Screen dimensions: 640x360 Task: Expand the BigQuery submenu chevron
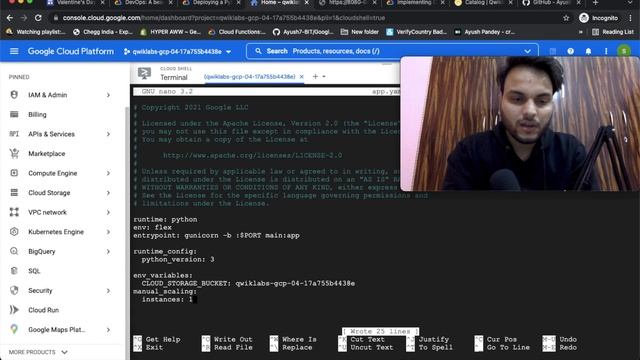click(x=108, y=251)
